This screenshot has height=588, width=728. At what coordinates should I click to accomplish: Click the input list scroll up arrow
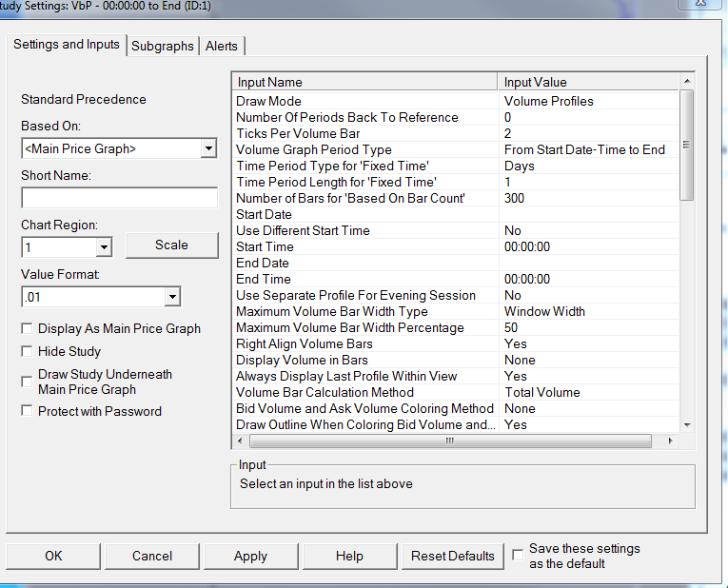pyautogui.click(x=687, y=81)
